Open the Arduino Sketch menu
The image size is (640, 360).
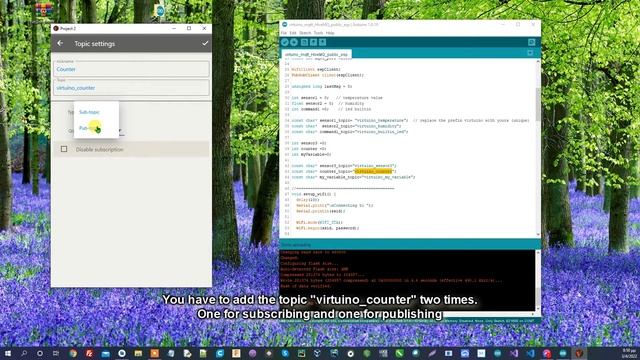pos(305,33)
